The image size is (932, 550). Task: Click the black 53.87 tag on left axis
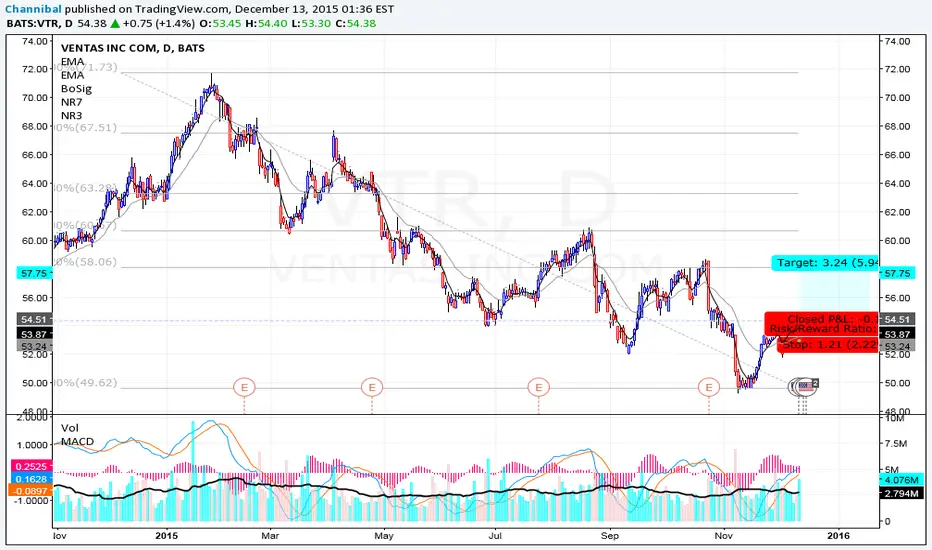click(x=34, y=334)
